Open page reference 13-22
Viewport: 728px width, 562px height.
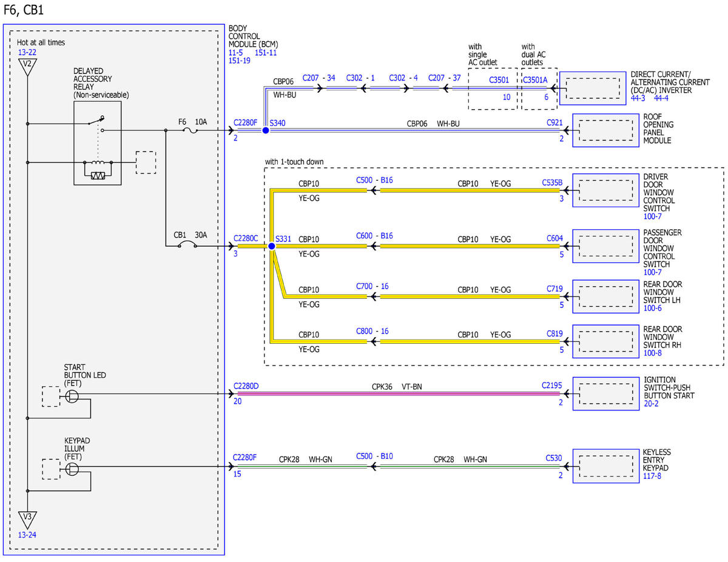[x=27, y=53]
